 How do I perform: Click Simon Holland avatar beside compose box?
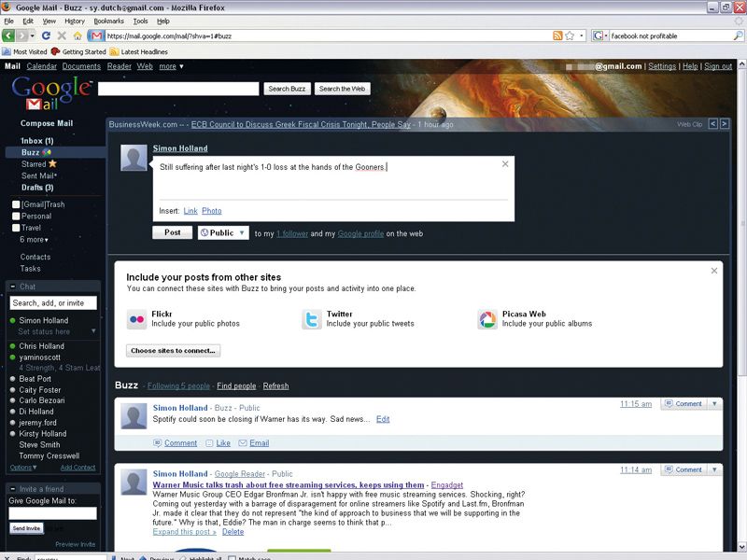134,158
